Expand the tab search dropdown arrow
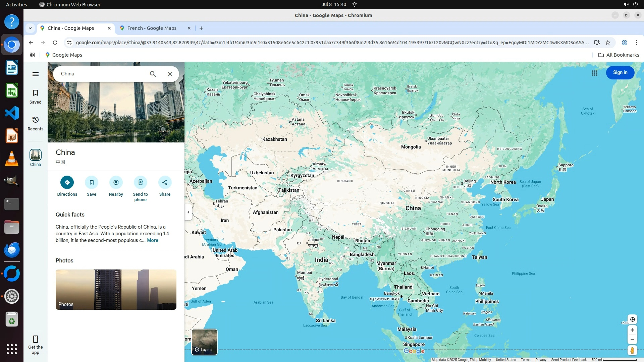Viewport: 644px width, 362px height. coord(30,28)
